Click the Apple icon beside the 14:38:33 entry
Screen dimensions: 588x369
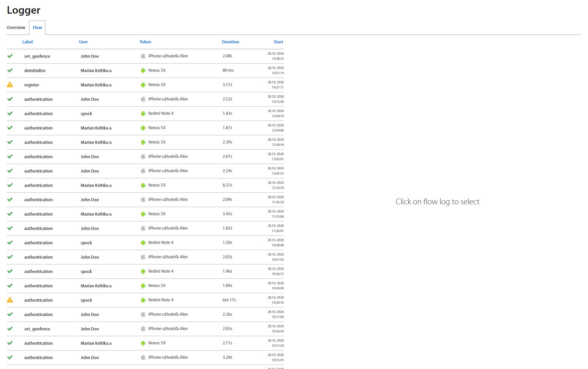point(143,56)
